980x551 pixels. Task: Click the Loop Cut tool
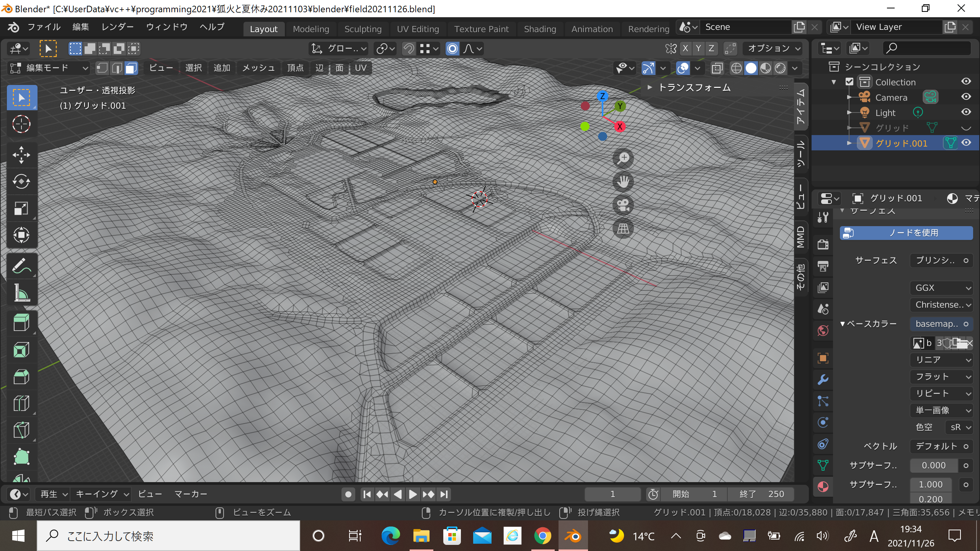[21, 403]
